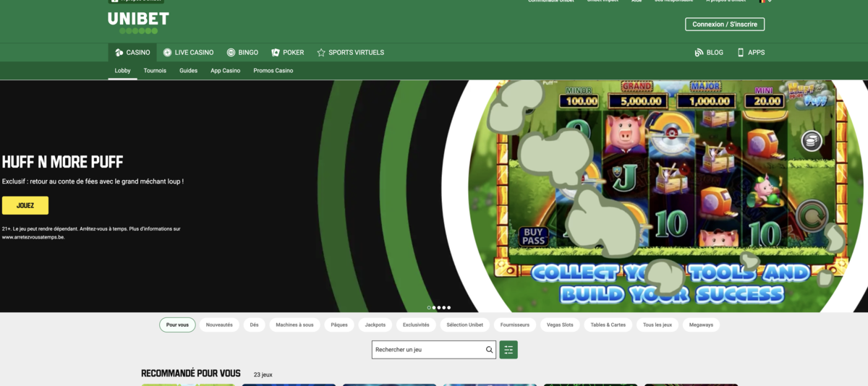Select the Pâques category chip
The image size is (868, 386).
pos(339,325)
